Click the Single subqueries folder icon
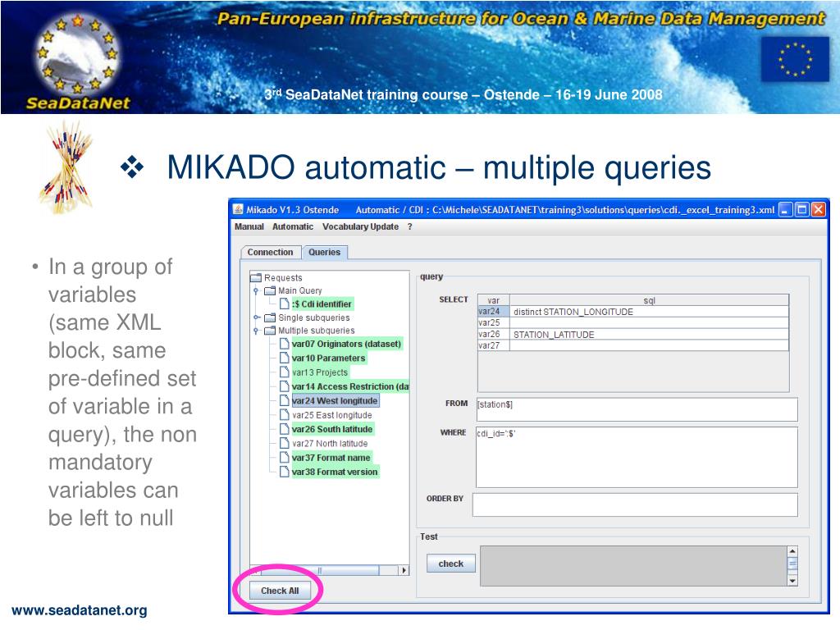The width and height of the screenshot is (840, 630). (x=270, y=317)
